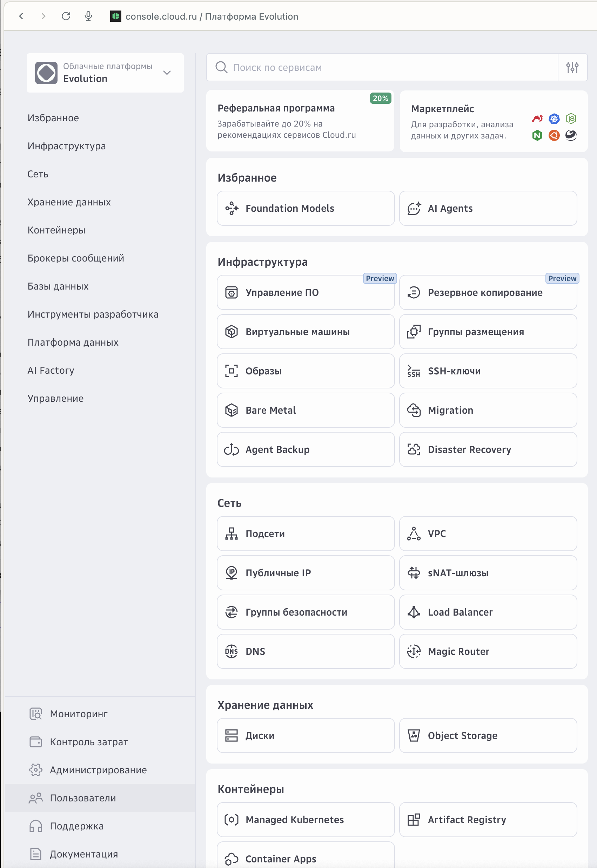Click the Object Storage bucket icon
Screen dimensions: 597x868
(x=414, y=735)
